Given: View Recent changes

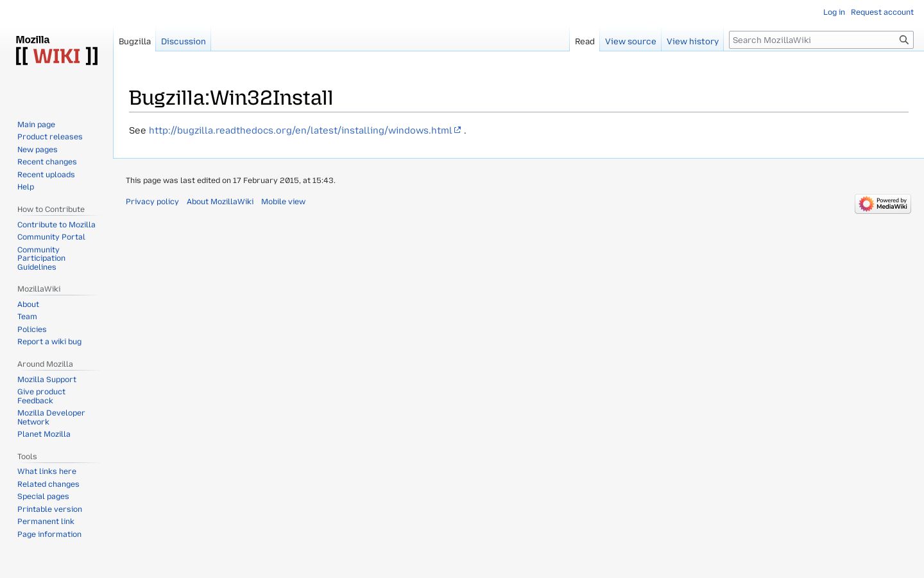Looking at the screenshot, I should [x=47, y=162].
